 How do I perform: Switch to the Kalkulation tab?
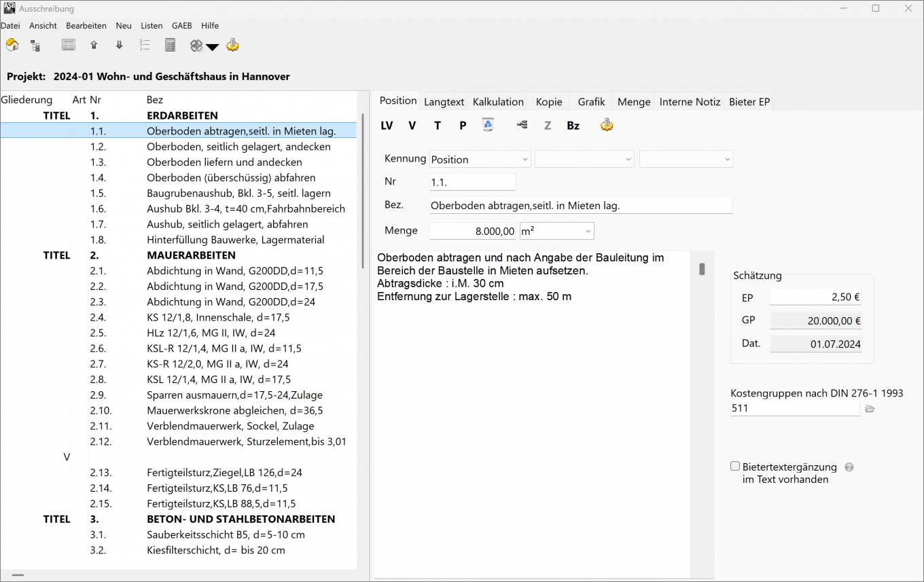click(x=498, y=102)
